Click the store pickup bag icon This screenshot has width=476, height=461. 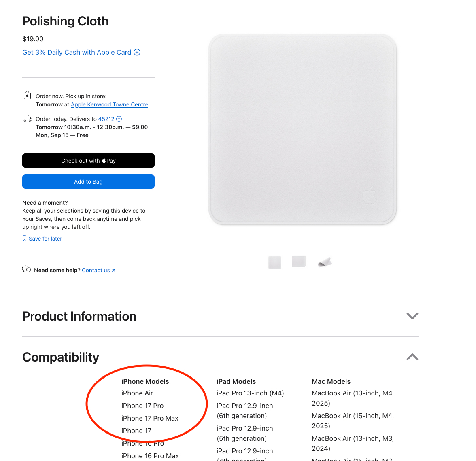click(27, 95)
